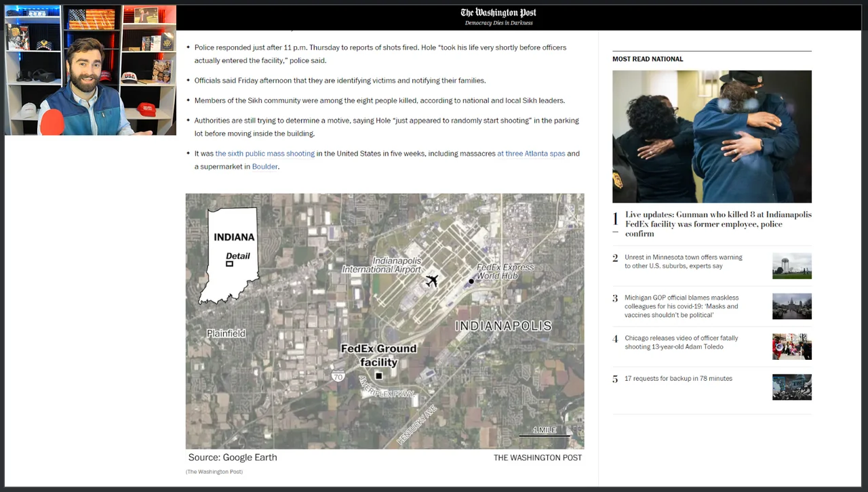Click the FedEx Ground facility square marker
Screen dimensions: 868x492
point(379,375)
